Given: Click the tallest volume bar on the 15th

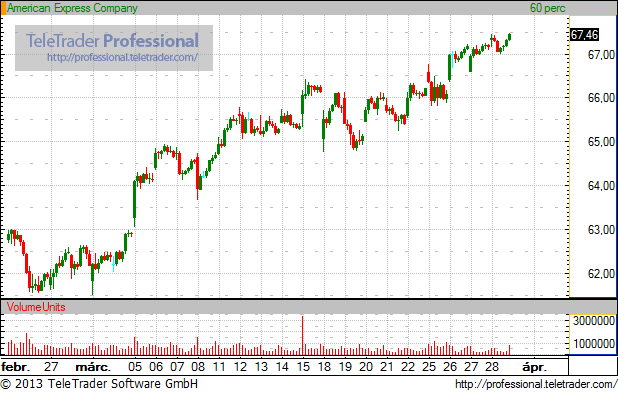Looking at the screenshot, I should tap(303, 335).
